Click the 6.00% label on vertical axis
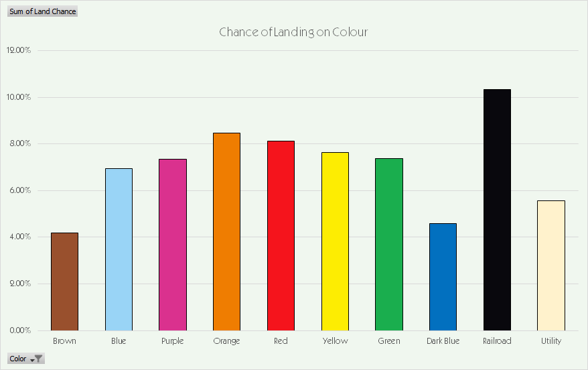The width and height of the screenshot is (588, 370). point(19,190)
